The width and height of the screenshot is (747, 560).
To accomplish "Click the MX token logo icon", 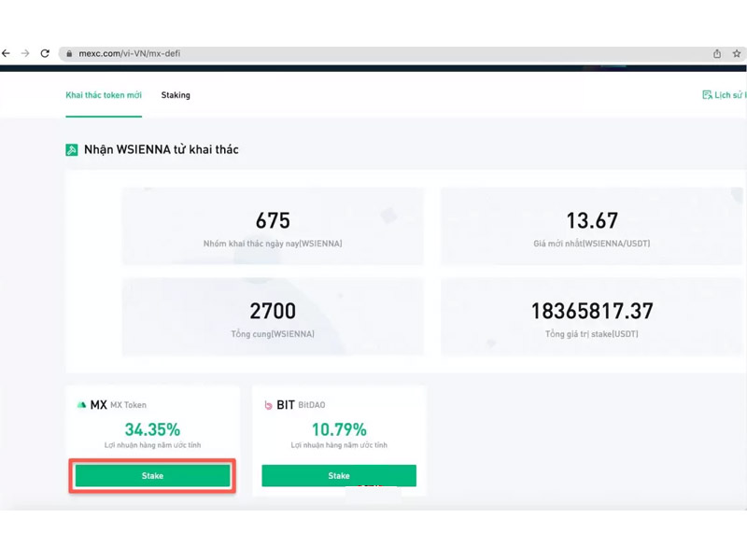I will point(81,405).
